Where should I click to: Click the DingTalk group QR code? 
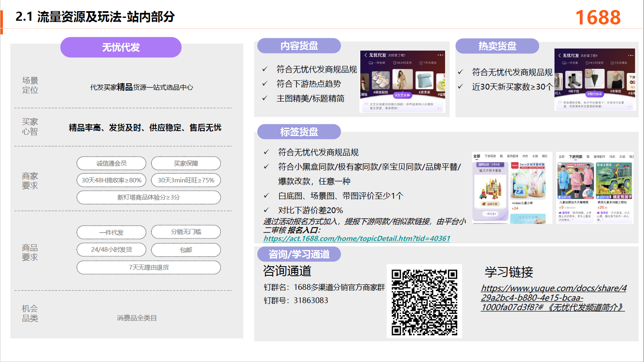tap(424, 302)
